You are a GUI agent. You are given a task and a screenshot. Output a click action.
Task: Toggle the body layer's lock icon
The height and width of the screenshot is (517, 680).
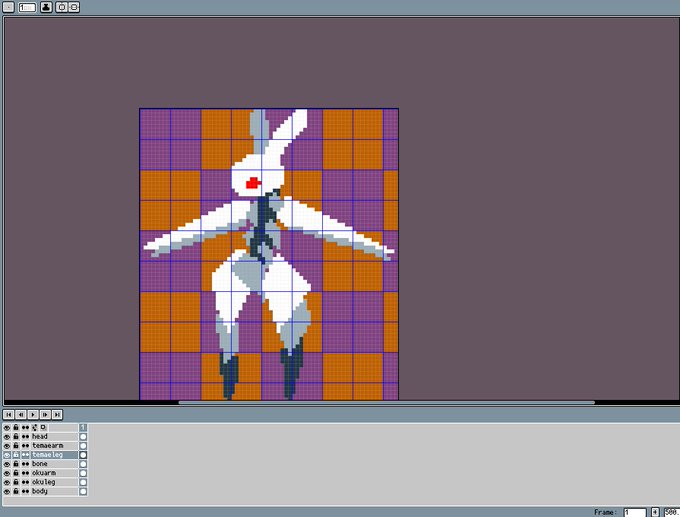16,491
